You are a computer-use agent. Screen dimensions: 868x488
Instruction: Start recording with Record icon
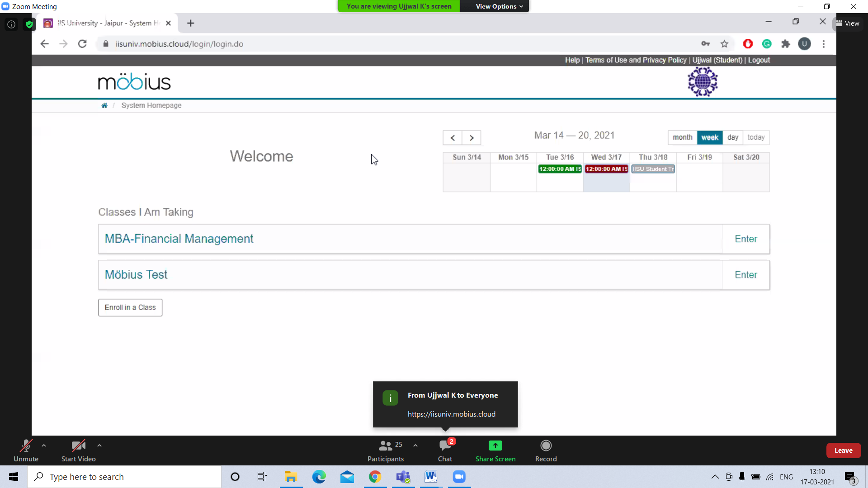[x=546, y=446]
